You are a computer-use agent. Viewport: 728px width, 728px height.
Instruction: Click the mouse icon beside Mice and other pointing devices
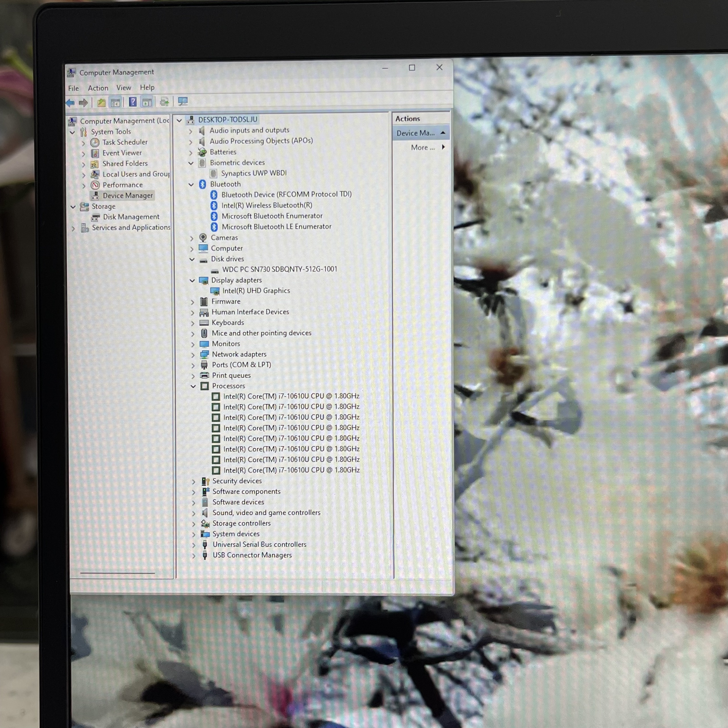204,333
